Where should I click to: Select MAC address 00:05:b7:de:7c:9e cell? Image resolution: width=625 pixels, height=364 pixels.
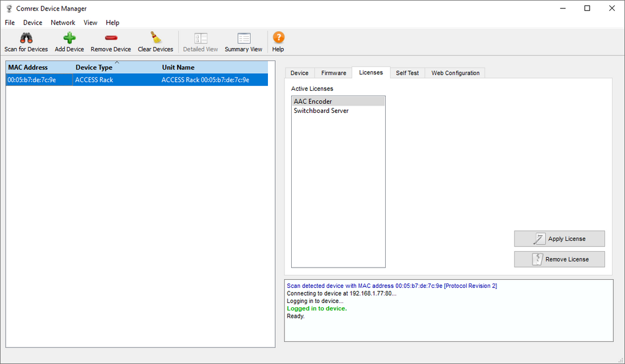point(40,80)
